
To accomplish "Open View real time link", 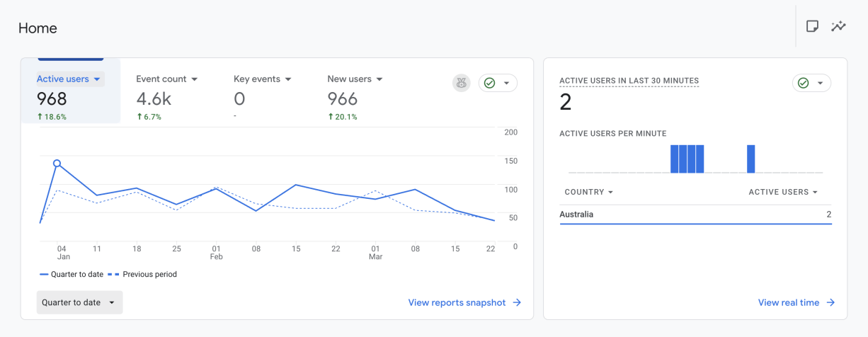I will (788, 302).
